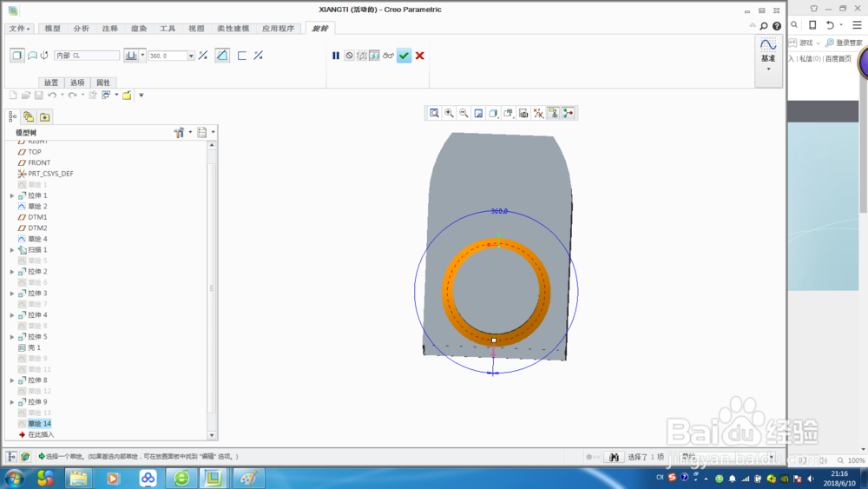Toggle annotation display icon

pyautogui.click(x=553, y=114)
